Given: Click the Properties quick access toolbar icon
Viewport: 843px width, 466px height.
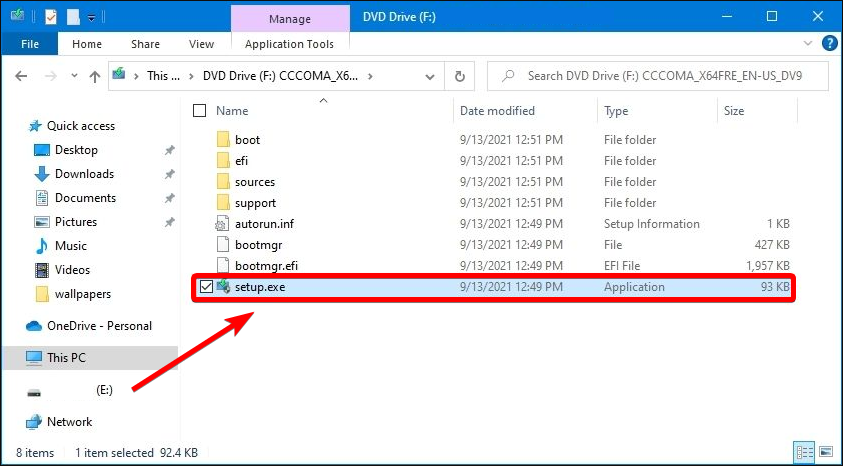Looking at the screenshot, I should pyautogui.click(x=51, y=17).
